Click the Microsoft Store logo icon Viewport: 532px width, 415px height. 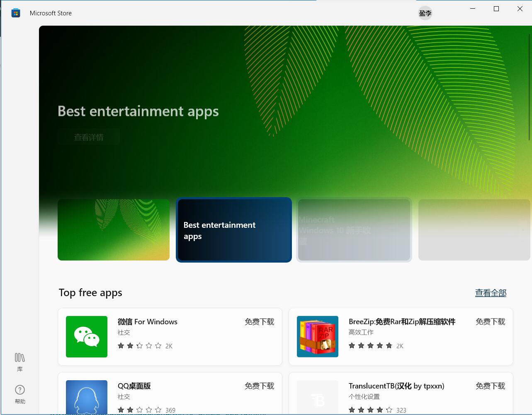pyautogui.click(x=16, y=13)
